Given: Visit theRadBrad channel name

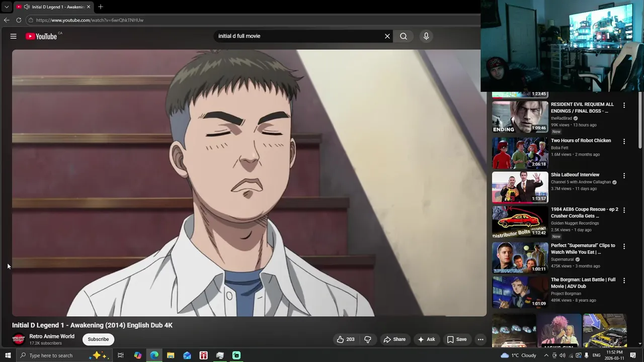Looking at the screenshot, I should pos(561,118).
